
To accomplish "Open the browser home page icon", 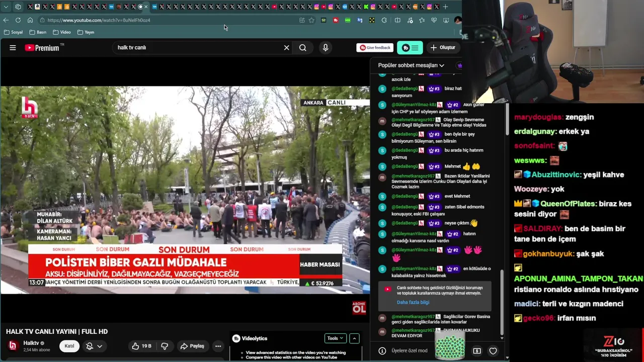I will 30,20.
